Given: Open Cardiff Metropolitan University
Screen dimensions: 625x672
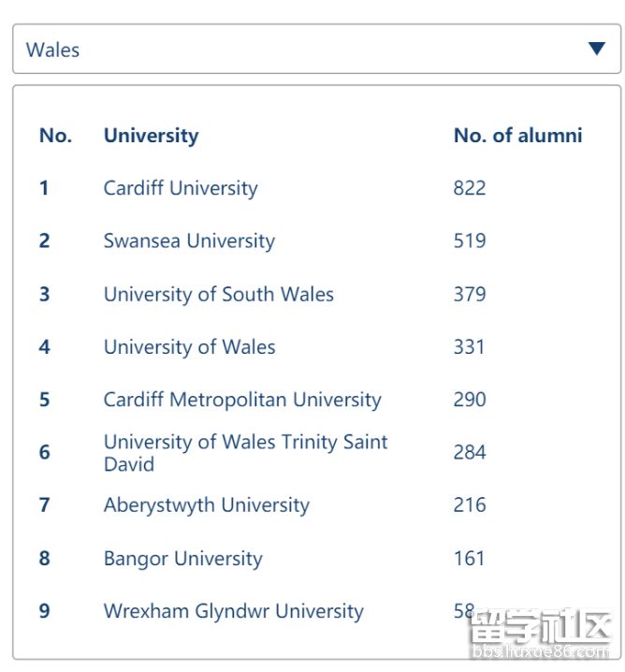Looking at the screenshot, I should click(242, 400).
